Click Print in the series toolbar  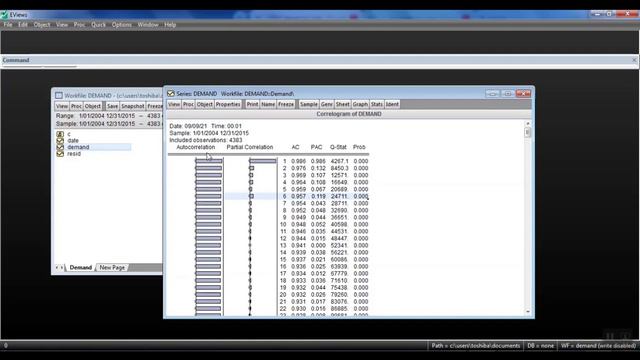[x=252, y=104]
